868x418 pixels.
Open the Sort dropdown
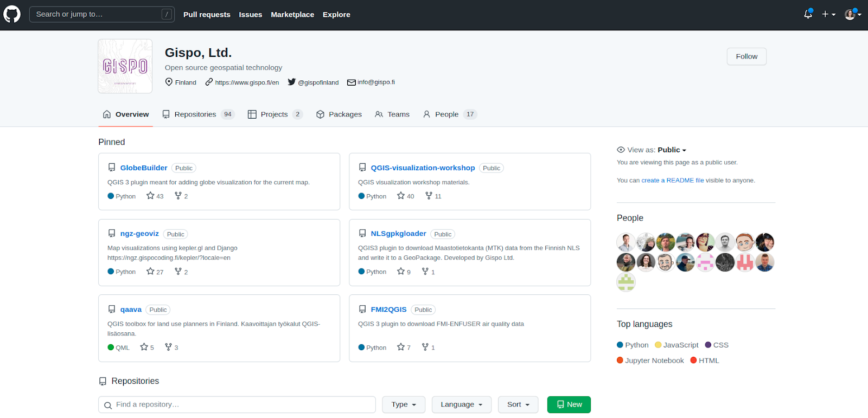coord(518,404)
